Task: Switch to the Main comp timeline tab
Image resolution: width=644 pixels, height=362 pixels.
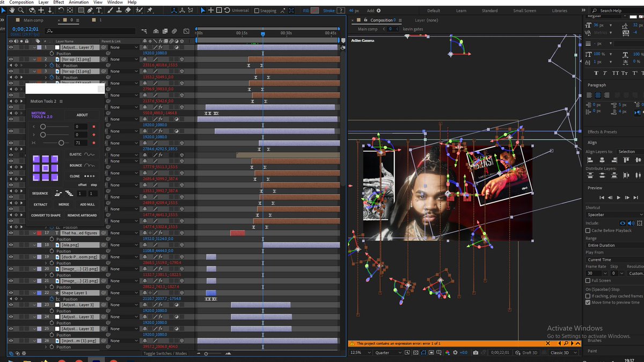Action: [x=33, y=20]
